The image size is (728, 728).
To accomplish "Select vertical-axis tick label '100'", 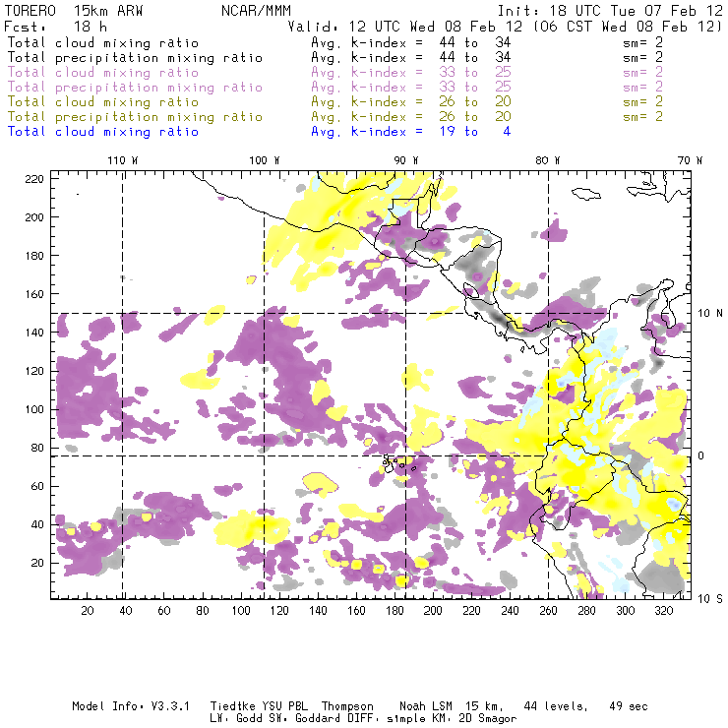I will (34, 409).
